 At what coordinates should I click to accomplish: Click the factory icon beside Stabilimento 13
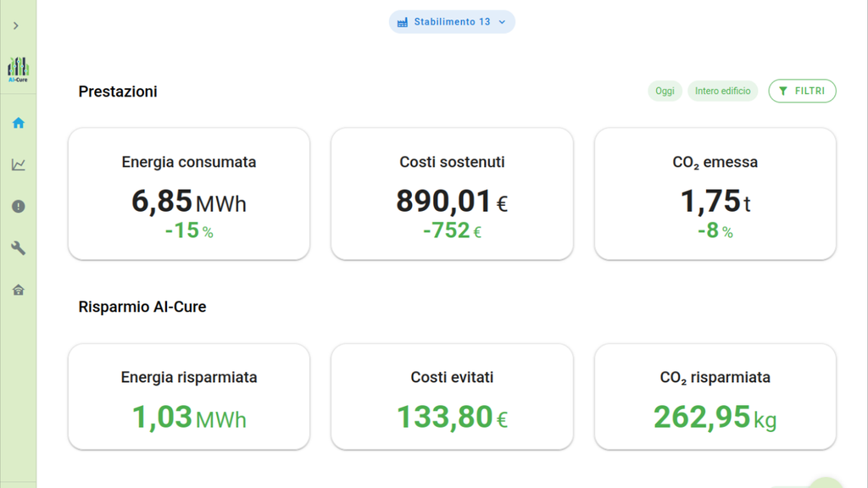tap(403, 22)
